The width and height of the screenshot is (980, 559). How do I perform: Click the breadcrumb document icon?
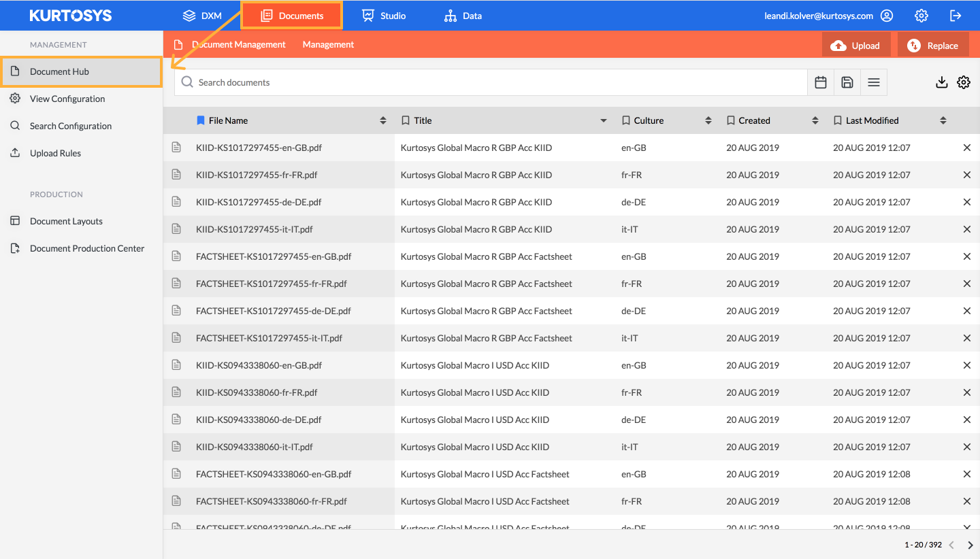[x=178, y=44]
